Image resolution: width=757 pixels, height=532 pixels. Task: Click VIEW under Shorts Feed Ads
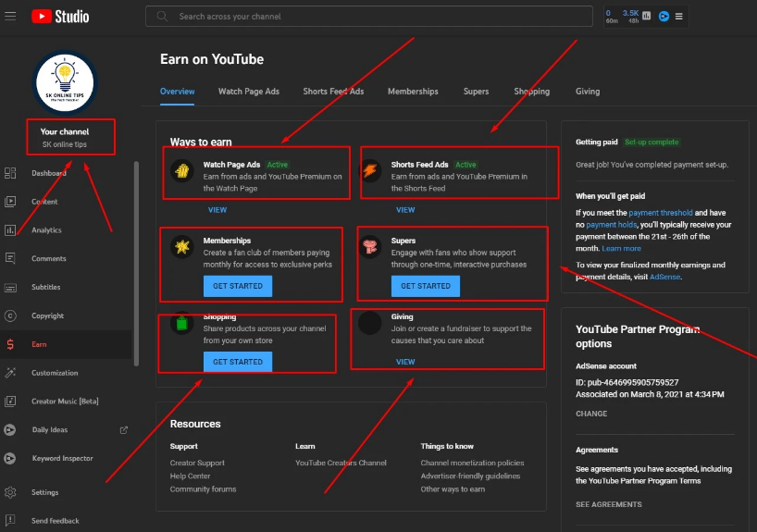click(405, 210)
